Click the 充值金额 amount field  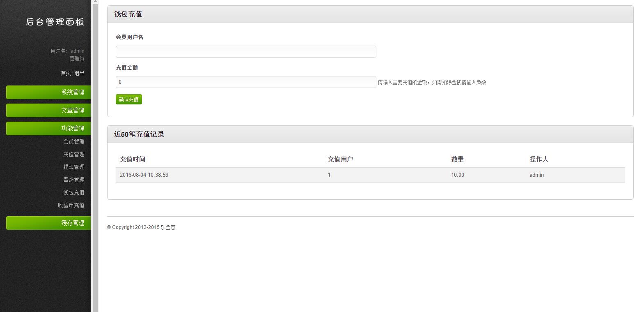tap(246, 82)
